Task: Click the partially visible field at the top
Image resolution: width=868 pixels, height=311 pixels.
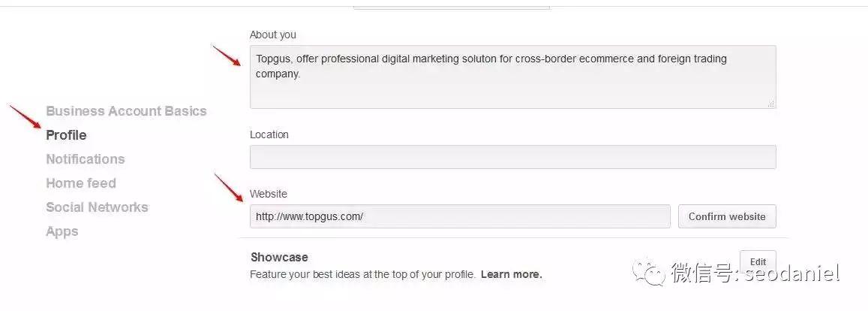Action: tap(452, 6)
